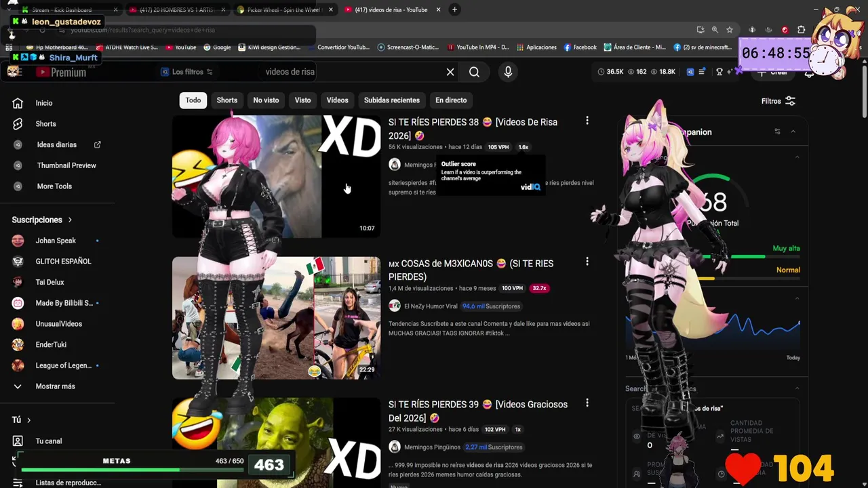This screenshot has height=488, width=868.
Task: Expand the Suscripciones section chevron
Action: (x=69, y=220)
